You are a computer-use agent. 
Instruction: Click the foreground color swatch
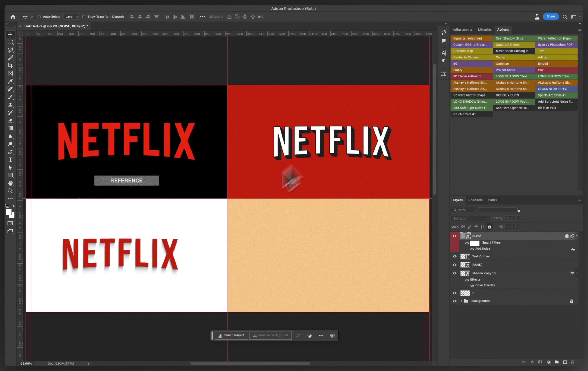pyautogui.click(x=9, y=212)
